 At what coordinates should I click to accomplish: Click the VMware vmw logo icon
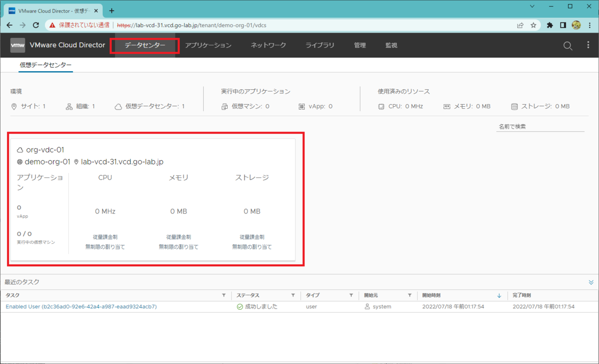(x=17, y=45)
